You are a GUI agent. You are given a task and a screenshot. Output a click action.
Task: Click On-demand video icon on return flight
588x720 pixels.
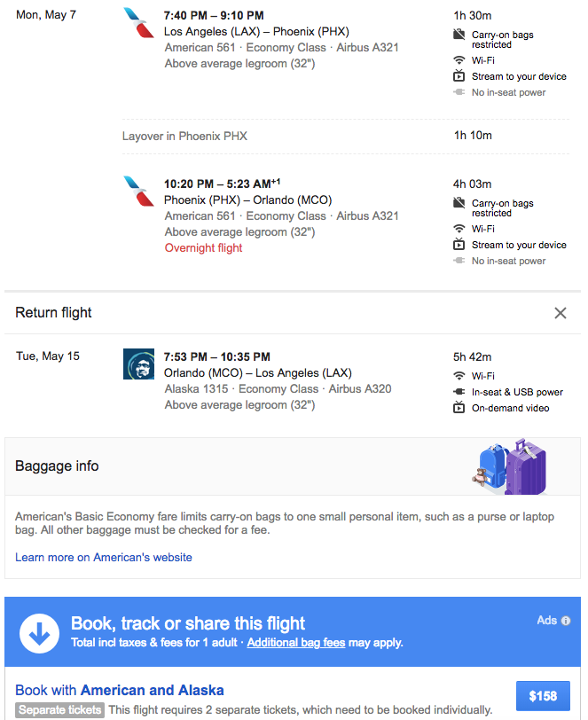click(459, 408)
